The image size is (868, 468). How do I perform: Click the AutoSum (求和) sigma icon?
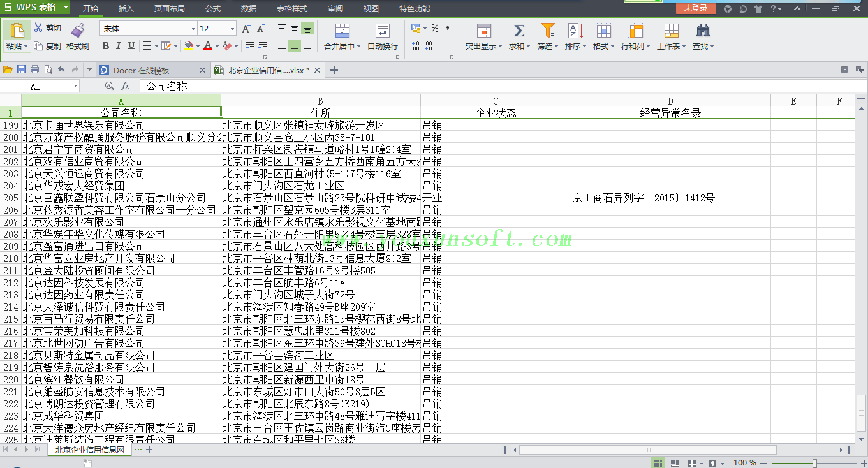(x=519, y=31)
